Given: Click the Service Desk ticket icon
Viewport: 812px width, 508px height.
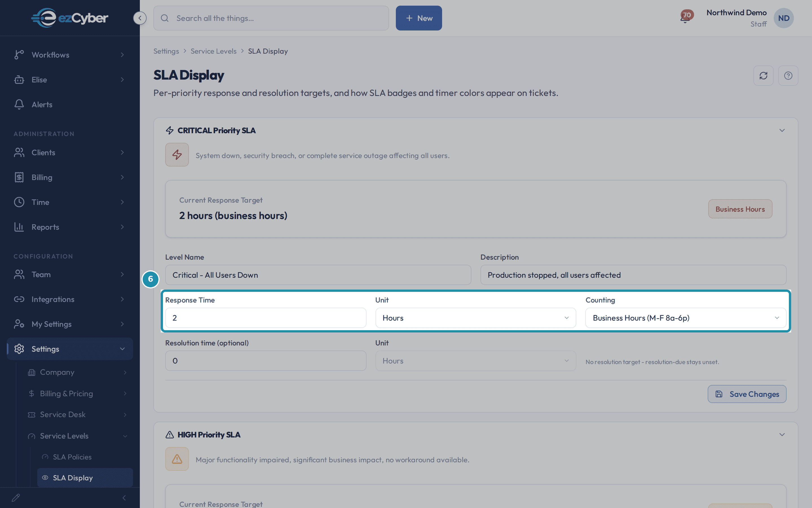Looking at the screenshot, I should 32,415.
